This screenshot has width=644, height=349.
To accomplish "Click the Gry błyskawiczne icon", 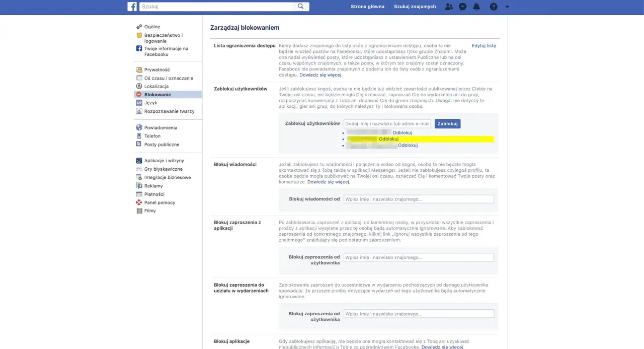I will click(139, 169).
